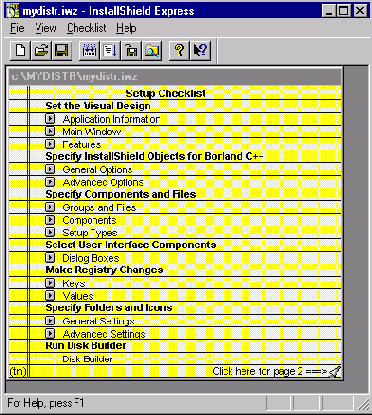Open the Setup Types checklist item
The image size is (372, 415).
click(90, 233)
